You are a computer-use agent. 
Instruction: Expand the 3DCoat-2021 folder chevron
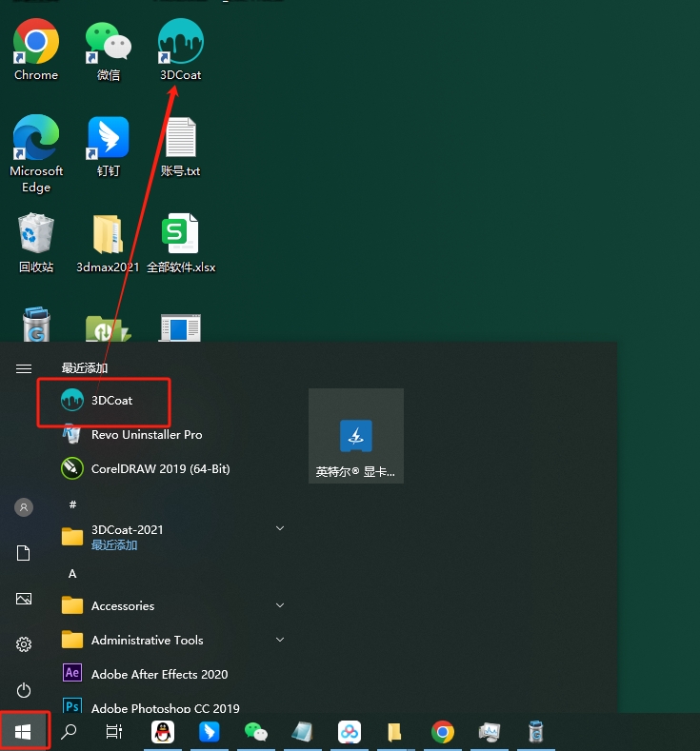pyautogui.click(x=280, y=528)
